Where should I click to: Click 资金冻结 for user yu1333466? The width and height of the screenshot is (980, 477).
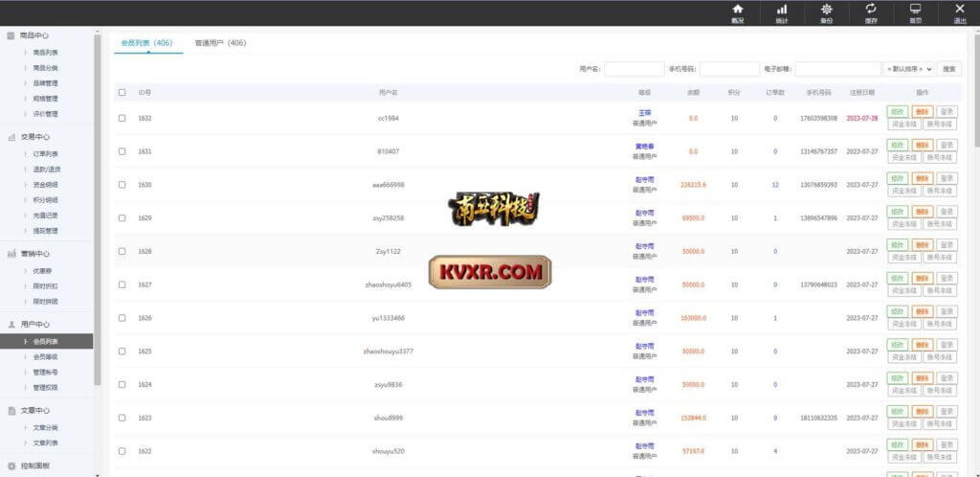coord(903,324)
